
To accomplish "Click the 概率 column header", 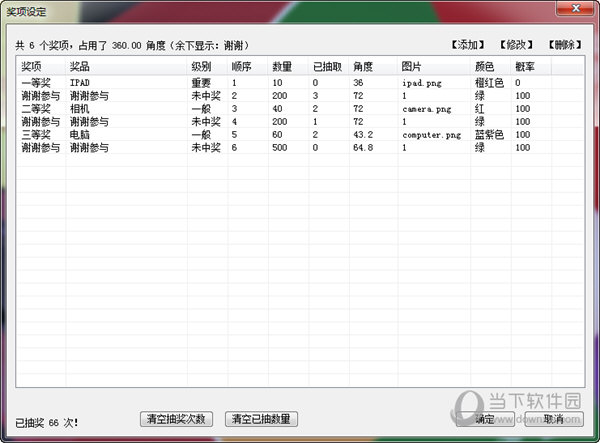I will point(531,67).
